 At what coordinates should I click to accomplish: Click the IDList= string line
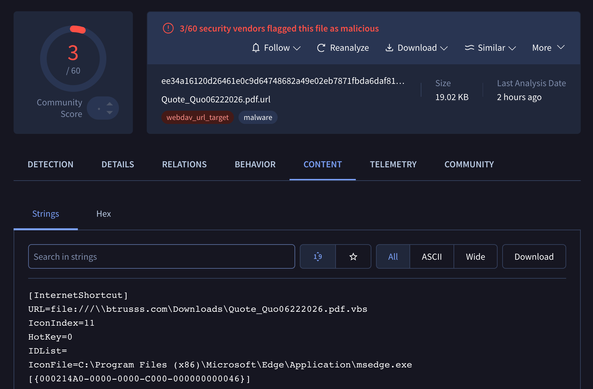point(48,351)
